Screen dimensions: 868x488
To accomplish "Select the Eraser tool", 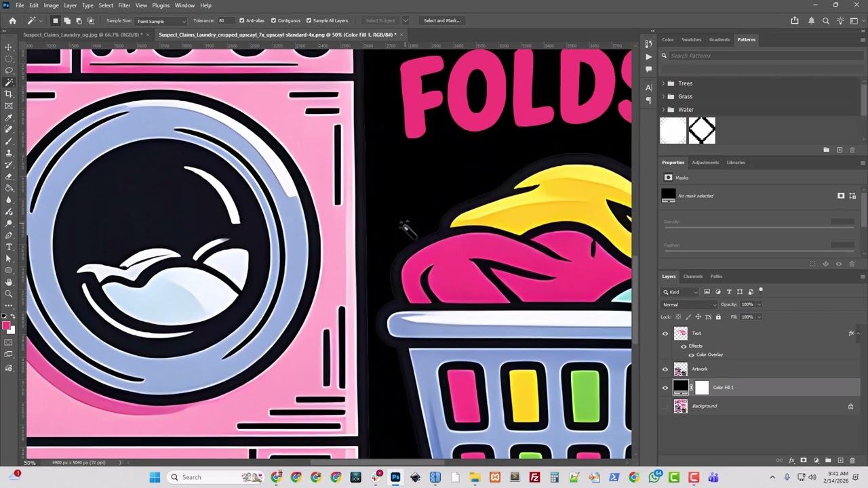I will [9, 176].
